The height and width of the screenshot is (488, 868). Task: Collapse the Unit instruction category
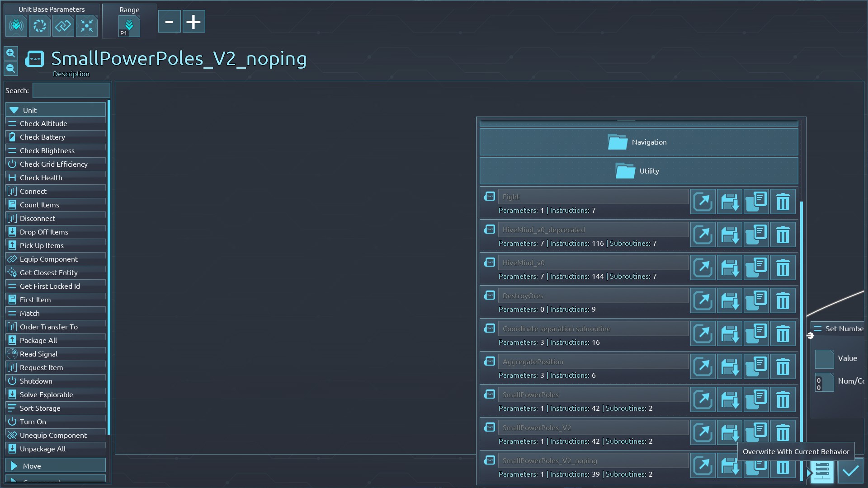coord(55,110)
